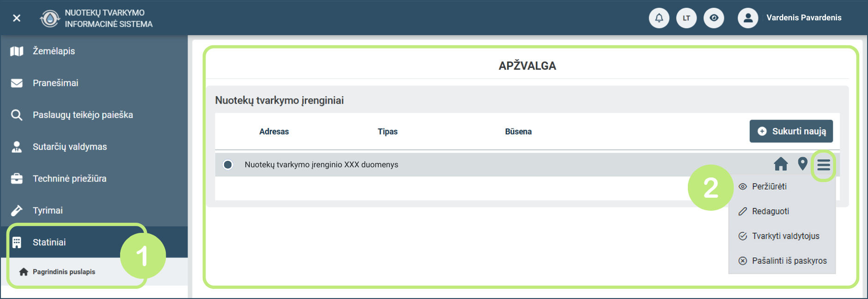
Task: Click the house icon in device row
Action: click(x=781, y=164)
